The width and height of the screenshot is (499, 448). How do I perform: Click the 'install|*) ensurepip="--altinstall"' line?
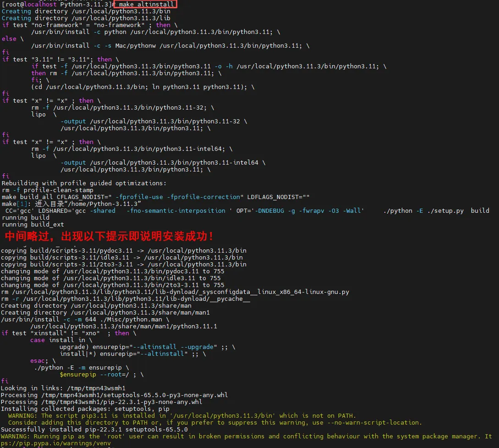[x=133, y=354]
